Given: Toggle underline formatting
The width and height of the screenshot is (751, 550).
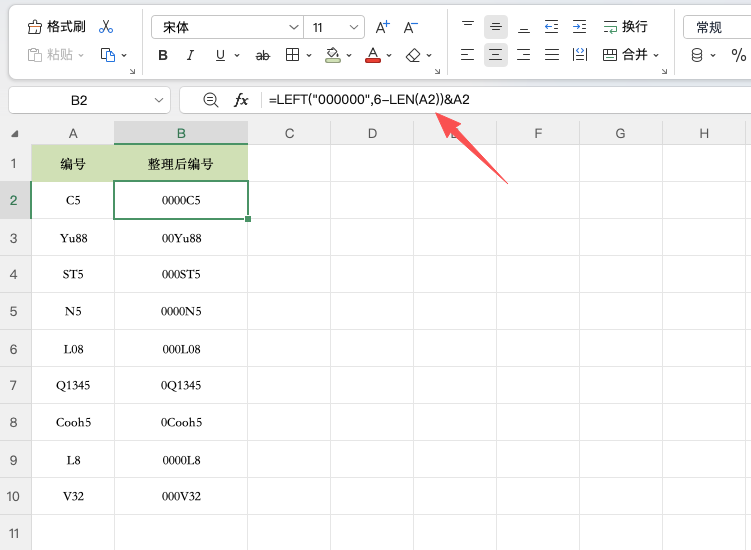Looking at the screenshot, I should (x=220, y=55).
